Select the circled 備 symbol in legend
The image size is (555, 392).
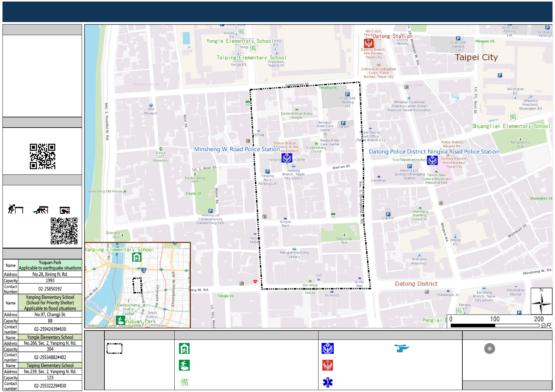click(x=184, y=382)
